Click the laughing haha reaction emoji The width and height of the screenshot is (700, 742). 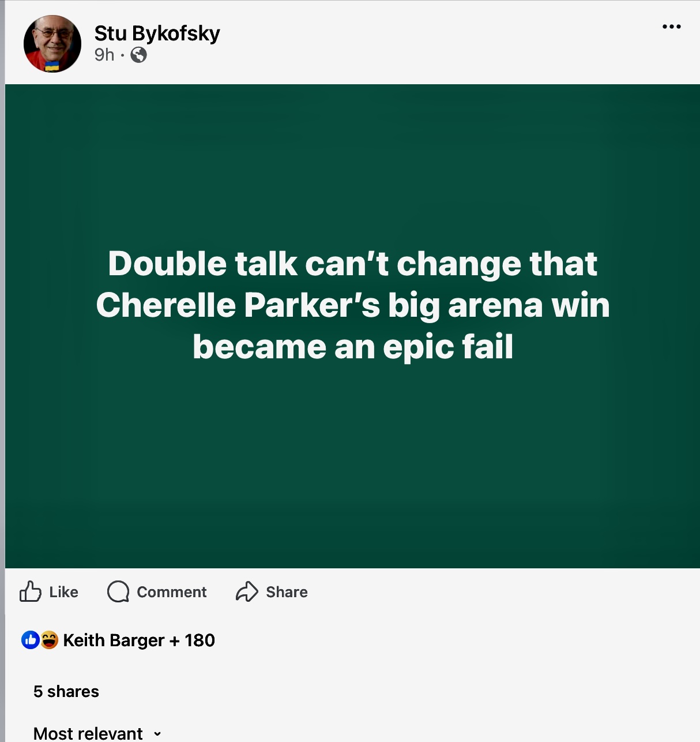click(50, 640)
